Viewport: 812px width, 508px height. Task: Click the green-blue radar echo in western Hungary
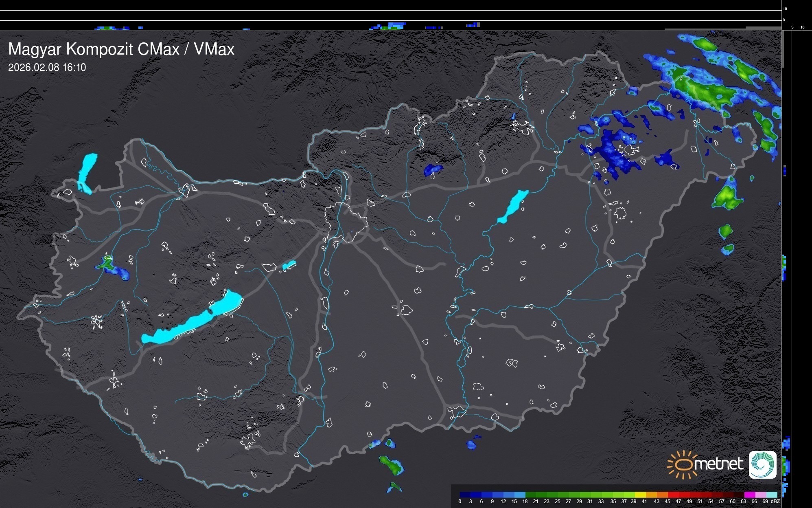(111, 266)
